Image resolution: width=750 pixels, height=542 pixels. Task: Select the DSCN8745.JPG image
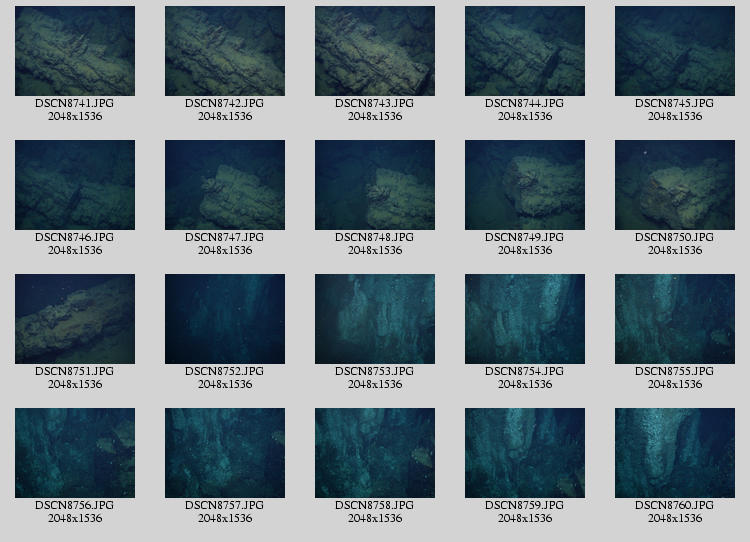click(674, 51)
